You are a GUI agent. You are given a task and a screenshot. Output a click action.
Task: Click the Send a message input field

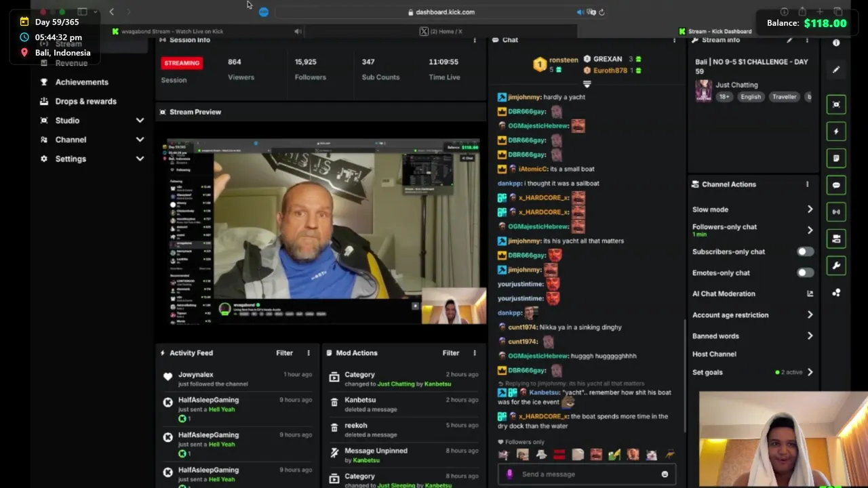click(587, 474)
